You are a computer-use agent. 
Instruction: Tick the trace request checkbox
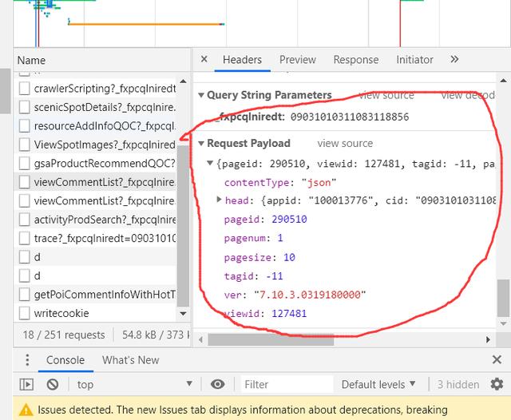pos(25,238)
